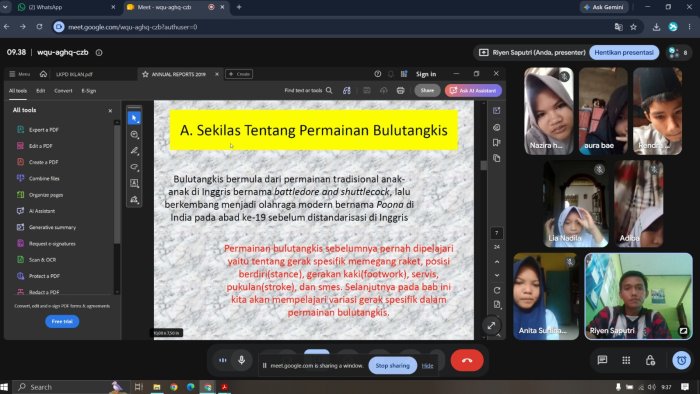Select Lia Nadila participant video tile
The width and height of the screenshot is (700, 394).
tap(576, 204)
